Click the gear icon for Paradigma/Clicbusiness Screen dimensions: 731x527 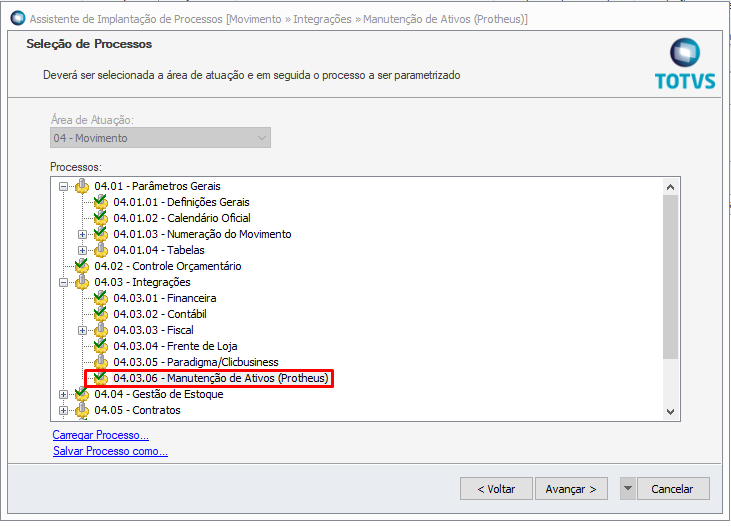[101, 361]
